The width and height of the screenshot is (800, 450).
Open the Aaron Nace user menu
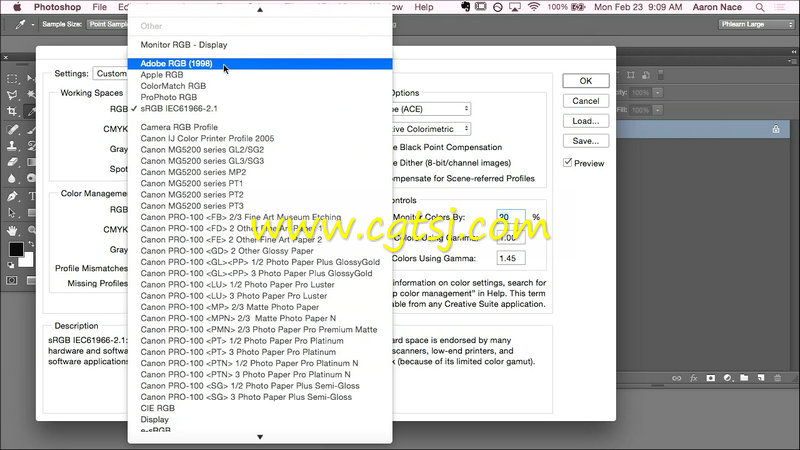coord(717,7)
